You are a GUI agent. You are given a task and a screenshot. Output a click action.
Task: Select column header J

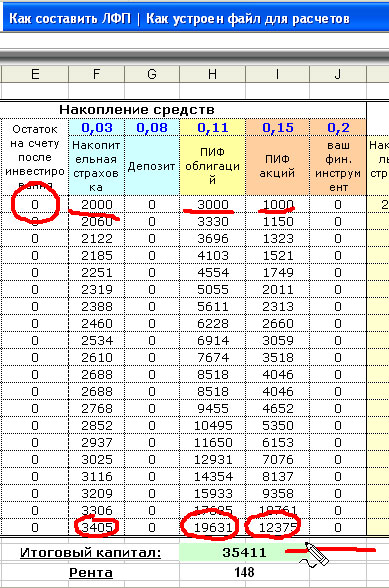[x=338, y=74]
